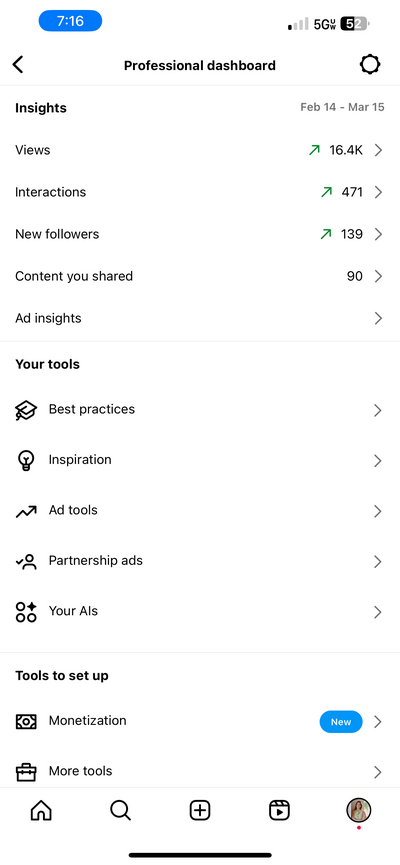The image size is (400, 865).
Task: Tap the Monetization cash icon
Action: (26, 721)
